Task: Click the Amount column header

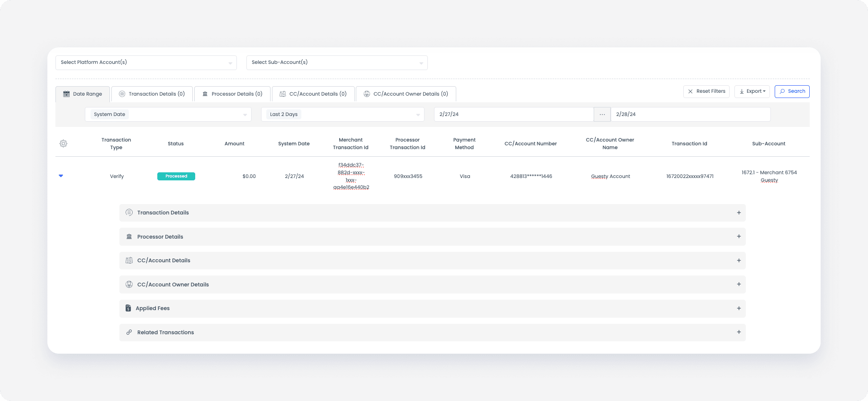Action: tap(235, 143)
